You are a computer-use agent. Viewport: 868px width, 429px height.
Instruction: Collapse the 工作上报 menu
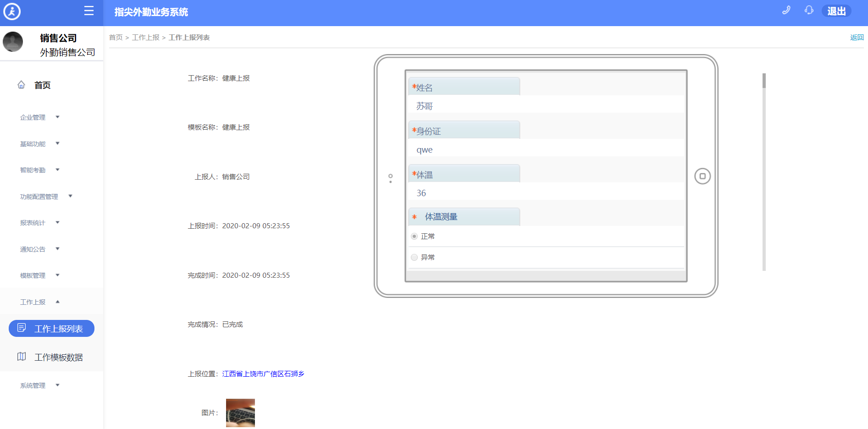[x=39, y=302]
